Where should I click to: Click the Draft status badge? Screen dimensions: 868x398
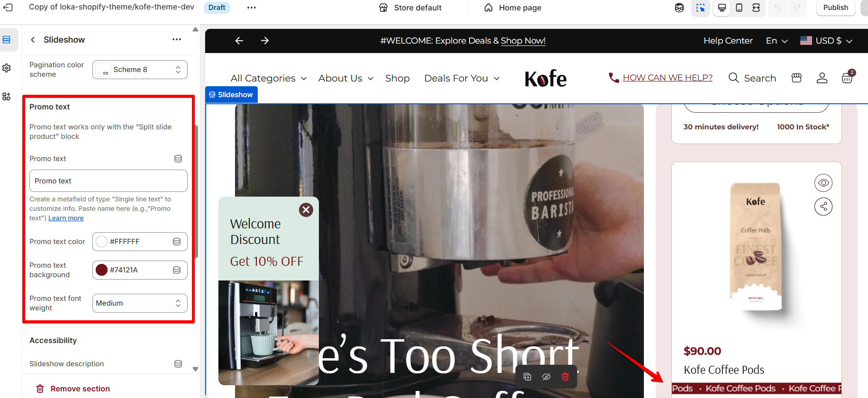(x=217, y=8)
